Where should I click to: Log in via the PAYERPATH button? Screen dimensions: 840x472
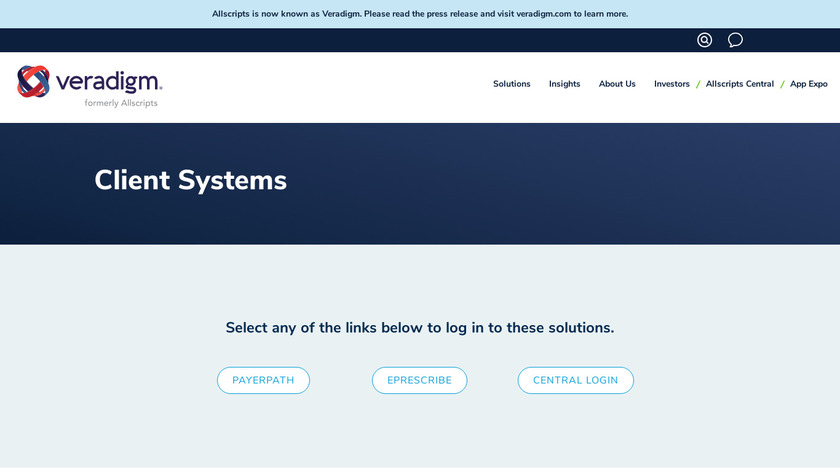click(263, 380)
